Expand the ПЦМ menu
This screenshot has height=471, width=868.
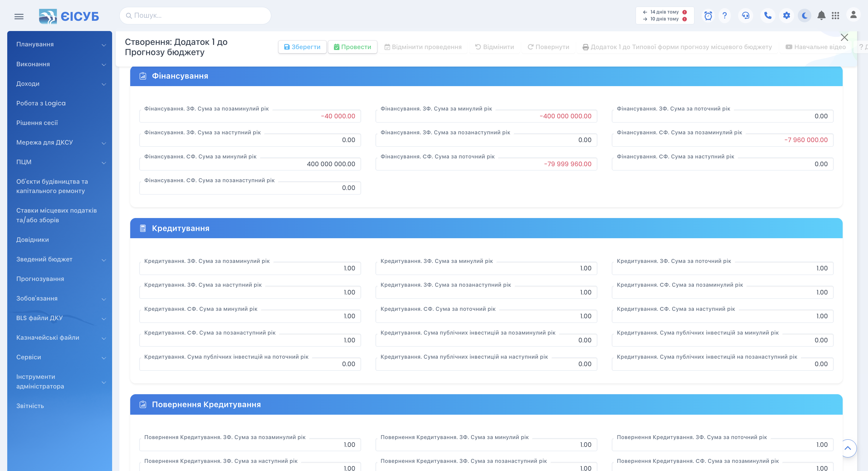pos(60,162)
